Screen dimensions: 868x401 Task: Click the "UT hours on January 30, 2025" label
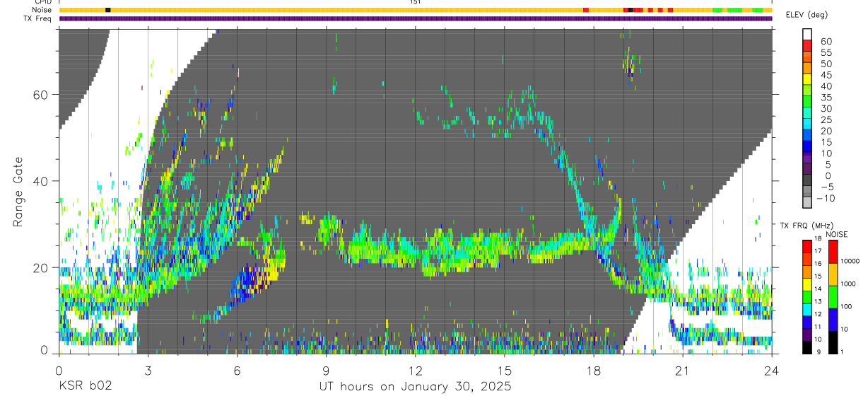[x=415, y=387]
